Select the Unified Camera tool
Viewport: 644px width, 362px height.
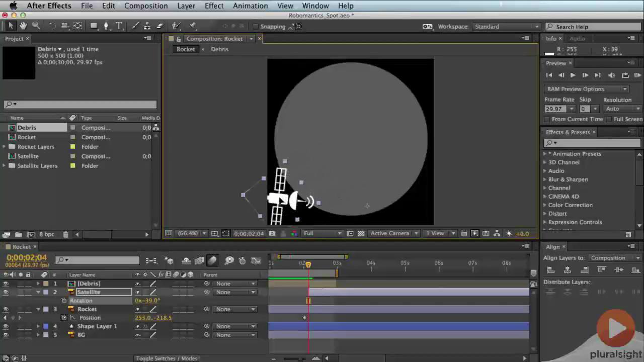pyautogui.click(x=65, y=26)
